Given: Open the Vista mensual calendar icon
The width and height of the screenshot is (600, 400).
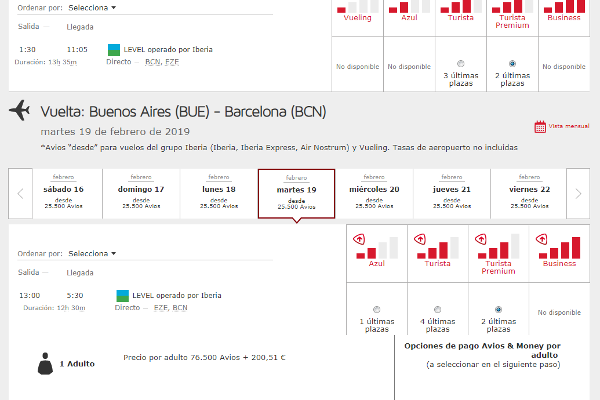Looking at the screenshot, I should (540, 127).
